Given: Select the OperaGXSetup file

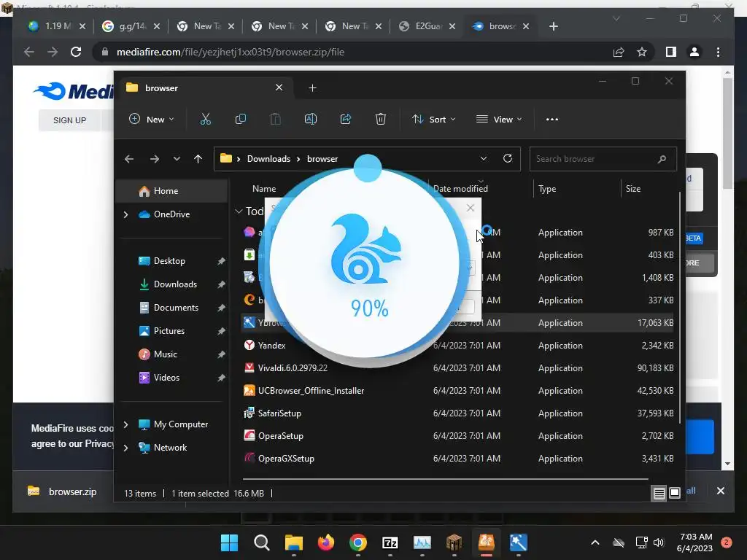Looking at the screenshot, I should (x=286, y=459).
